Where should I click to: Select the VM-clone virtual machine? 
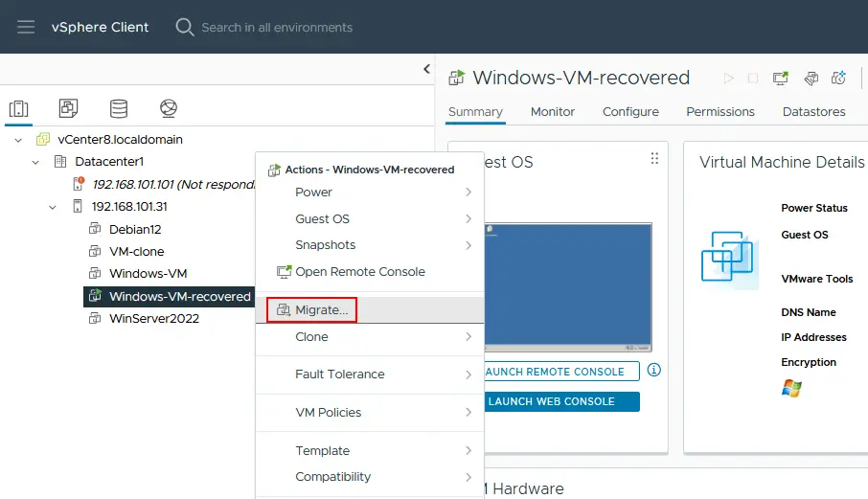pos(137,251)
